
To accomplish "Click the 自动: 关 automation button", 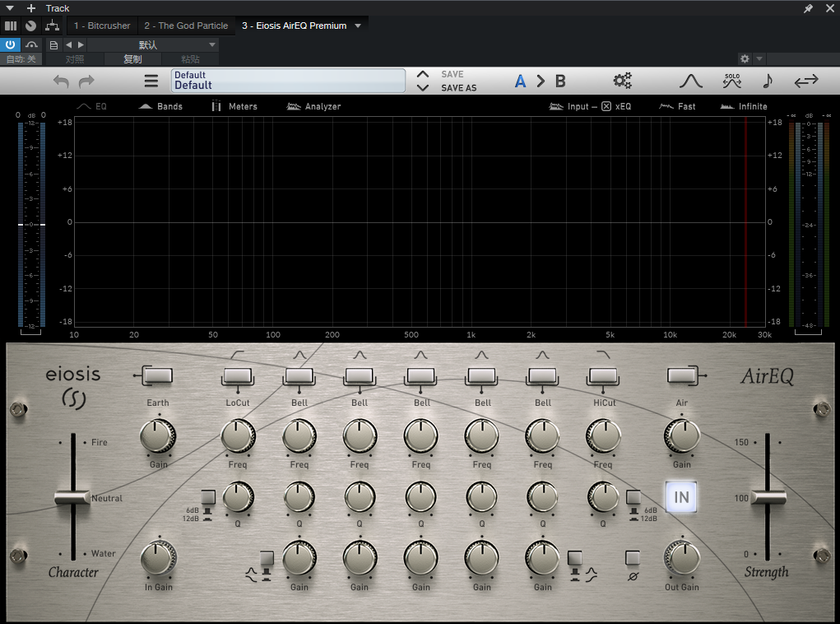I will 21,59.
